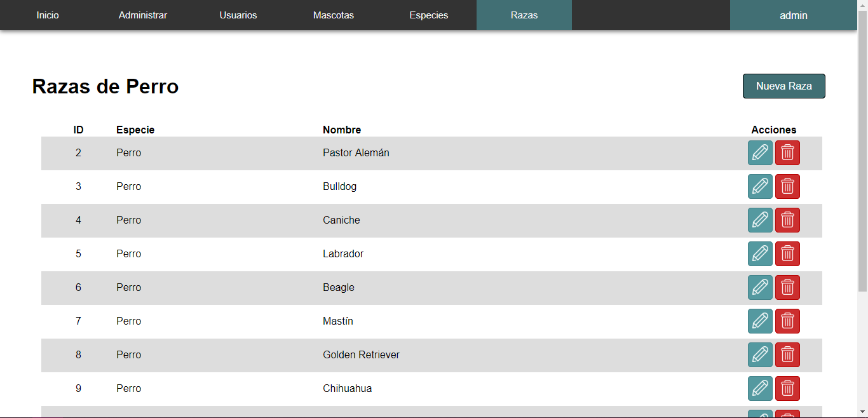868x418 pixels.
Task: Delete the Caniche breed entry
Action: 787,220
